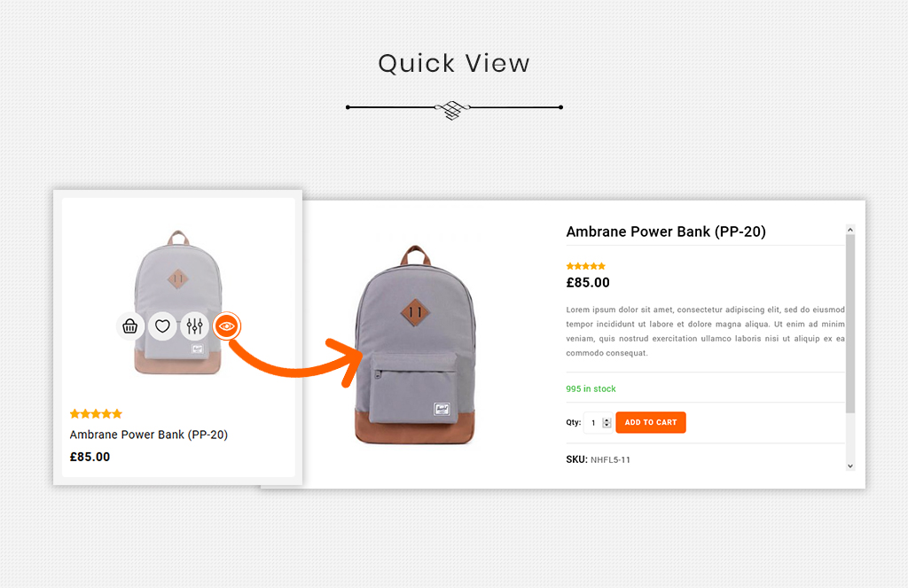This screenshot has width=908, height=588.
Task: Click the scrollbar up arrow in the quick view
Action: (850, 230)
